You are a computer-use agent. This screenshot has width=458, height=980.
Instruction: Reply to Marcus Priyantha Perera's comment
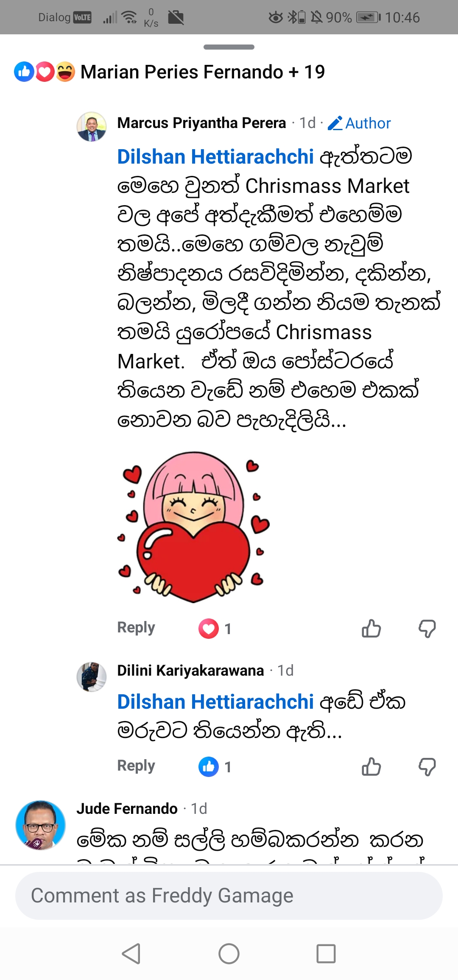[136, 627]
